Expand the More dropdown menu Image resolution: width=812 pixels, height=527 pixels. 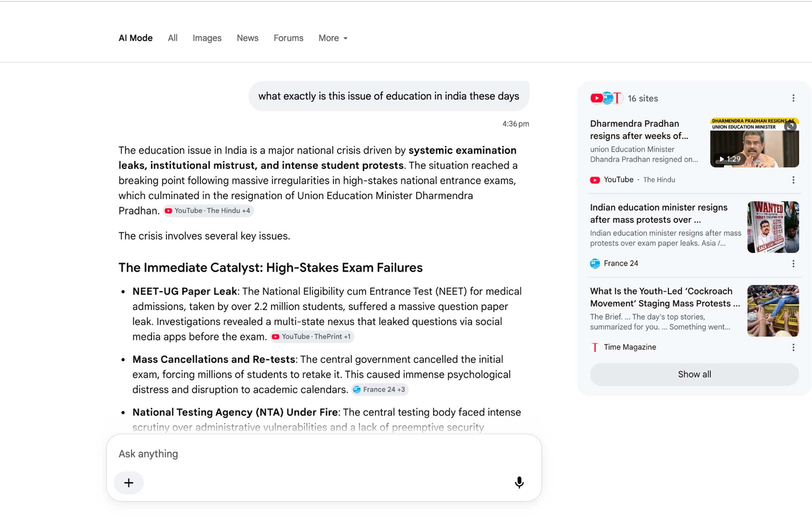pos(333,38)
